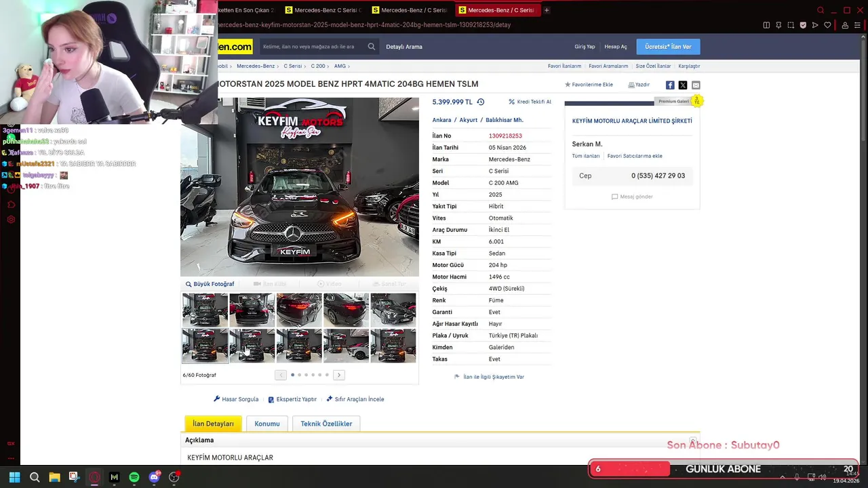Open Teknik Özellikler tab
This screenshot has height=488, width=868.
tap(326, 424)
